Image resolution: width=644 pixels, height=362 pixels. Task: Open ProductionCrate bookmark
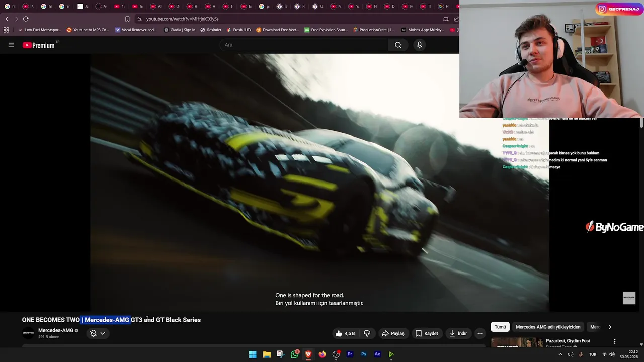[x=374, y=30]
